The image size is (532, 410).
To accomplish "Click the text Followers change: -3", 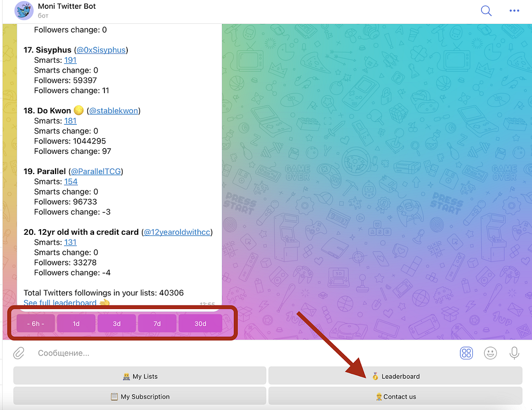I will pyautogui.click(x=72, y=212).
